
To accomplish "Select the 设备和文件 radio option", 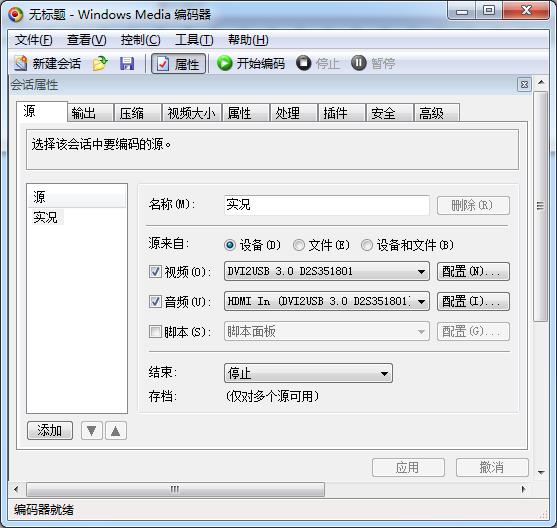I will click(367, 245).
